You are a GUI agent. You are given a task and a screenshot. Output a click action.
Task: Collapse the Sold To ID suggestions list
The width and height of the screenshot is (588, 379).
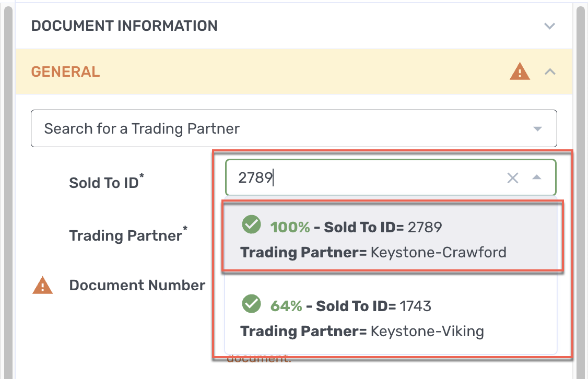click(537, 177)
